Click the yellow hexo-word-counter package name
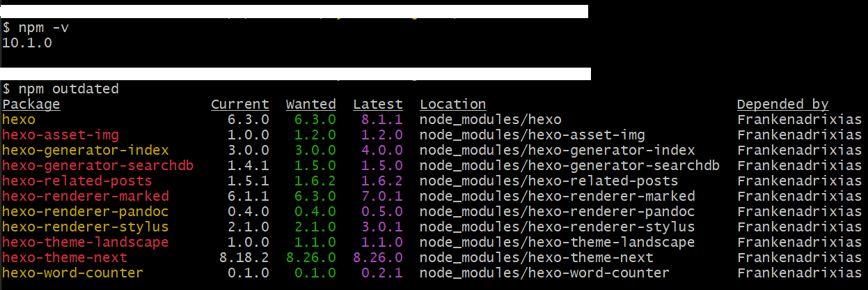Screen dimensions: 868x290 (x=73, y=273)
